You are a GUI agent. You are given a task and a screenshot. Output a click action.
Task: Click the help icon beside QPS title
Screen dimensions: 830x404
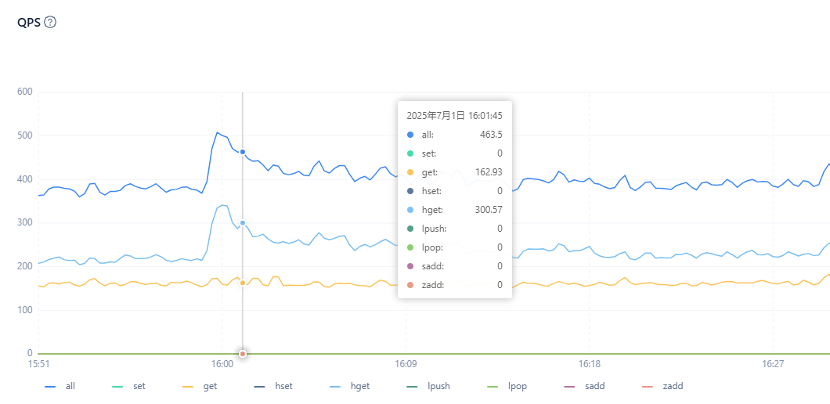point(50,22)
